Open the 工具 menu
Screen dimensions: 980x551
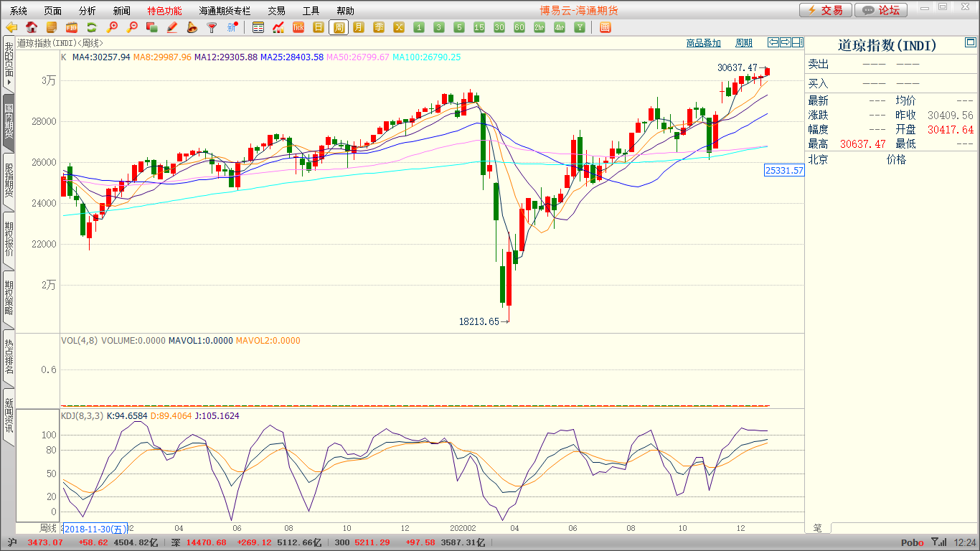click(311, 11)
